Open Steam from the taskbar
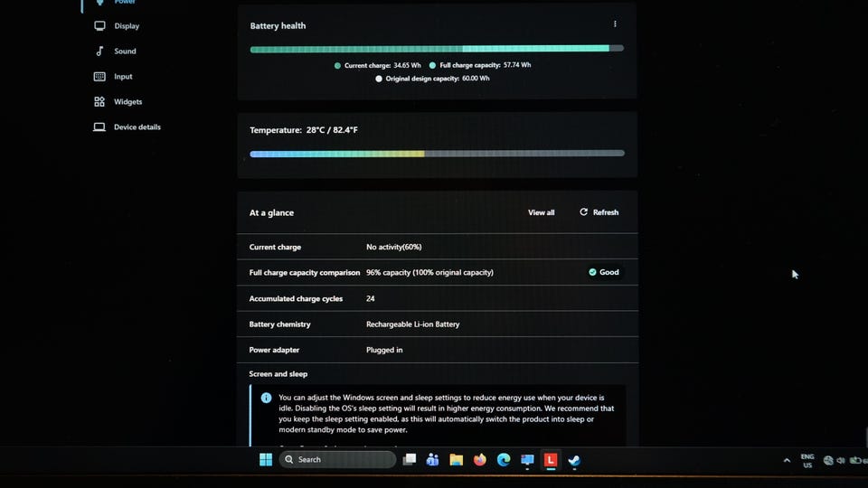 click(x=574, y=460)
